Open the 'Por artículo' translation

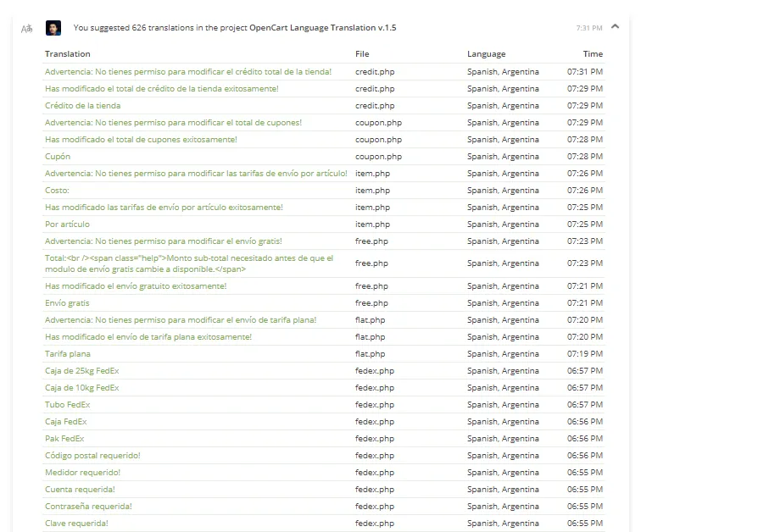(x=67, y=224)
